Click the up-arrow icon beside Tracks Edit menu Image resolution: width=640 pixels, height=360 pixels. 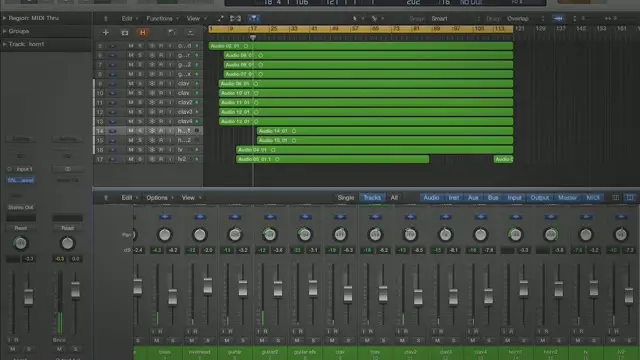tap(106, 18)
